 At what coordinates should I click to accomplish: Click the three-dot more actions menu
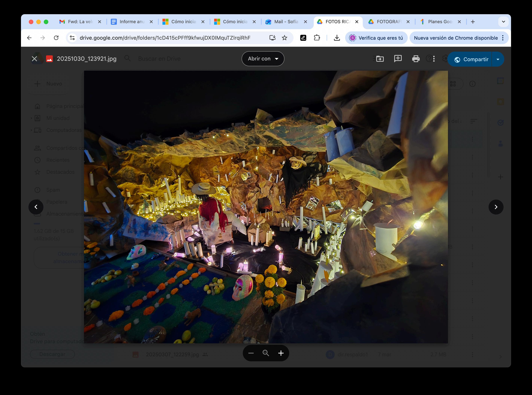point(434,59)
